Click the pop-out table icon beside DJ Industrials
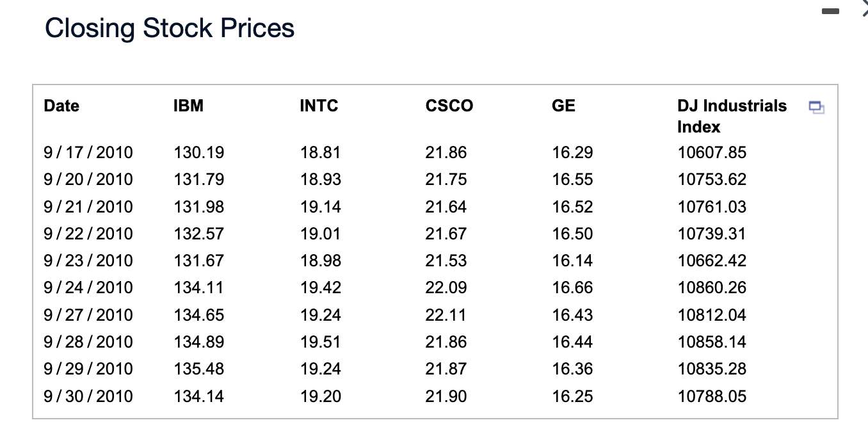The image size is (868, 443). coord(816,108)
